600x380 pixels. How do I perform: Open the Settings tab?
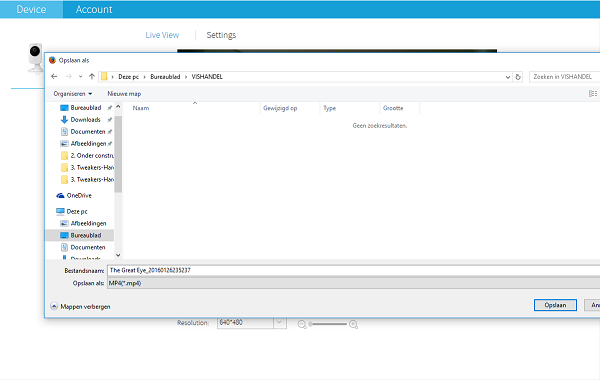(x=221, y=35)
